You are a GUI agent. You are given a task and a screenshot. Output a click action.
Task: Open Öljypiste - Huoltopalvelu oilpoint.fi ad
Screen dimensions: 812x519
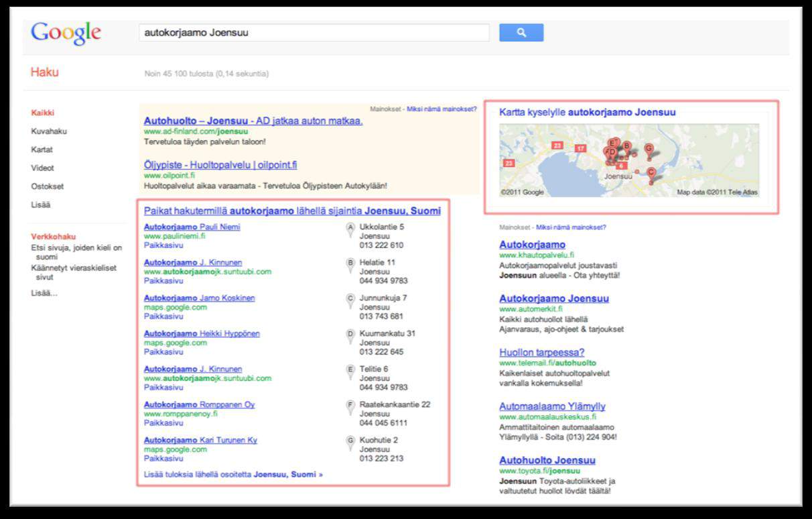click(x=220, y=164)
